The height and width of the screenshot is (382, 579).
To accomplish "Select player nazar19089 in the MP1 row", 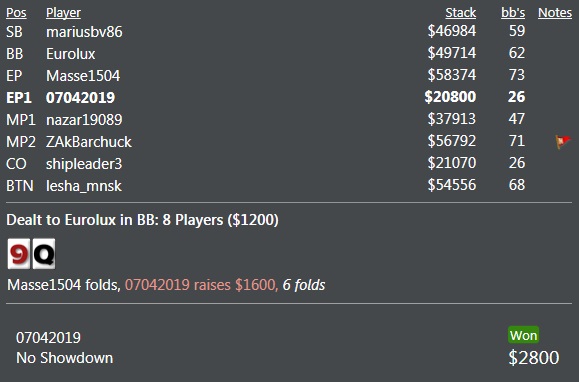I will 84,120.
